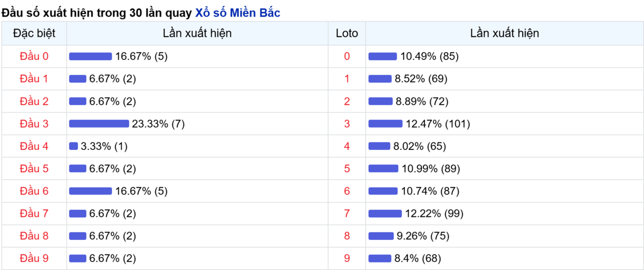Click Loto number 7 label

pyautogui.click(x=347, y=214)
